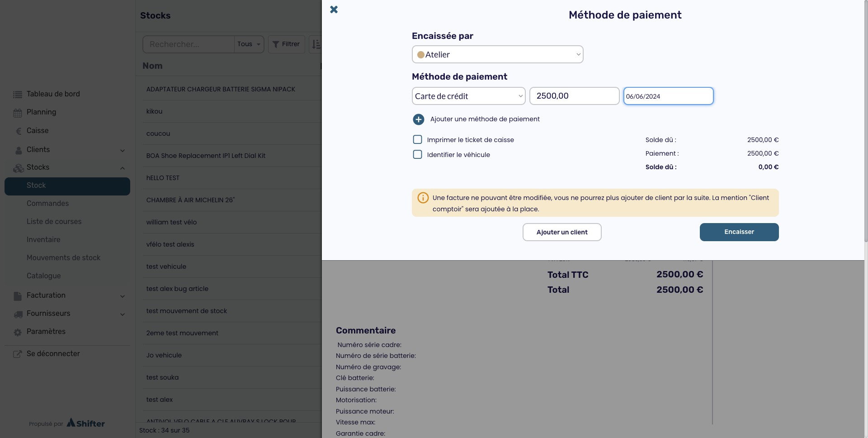Click the Fournisseurs truck icon
The width and height of the screenshot is (868, 438).
coord(18,314)
